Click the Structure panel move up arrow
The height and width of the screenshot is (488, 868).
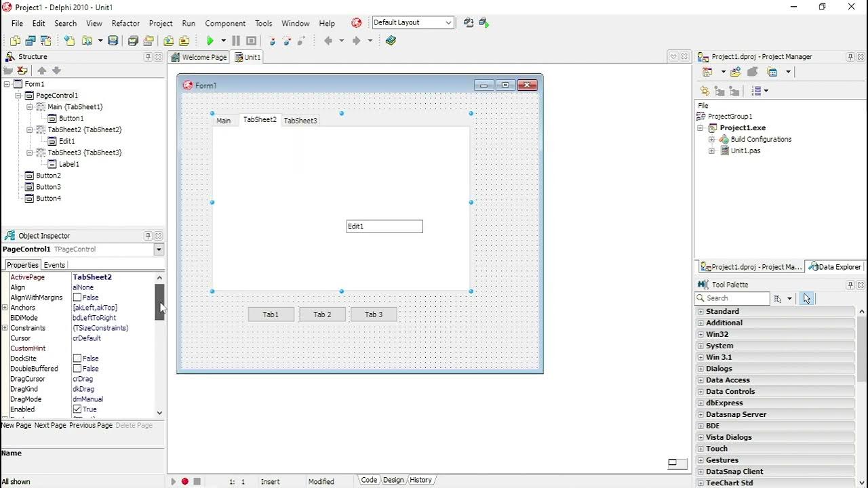coord(42,70)
